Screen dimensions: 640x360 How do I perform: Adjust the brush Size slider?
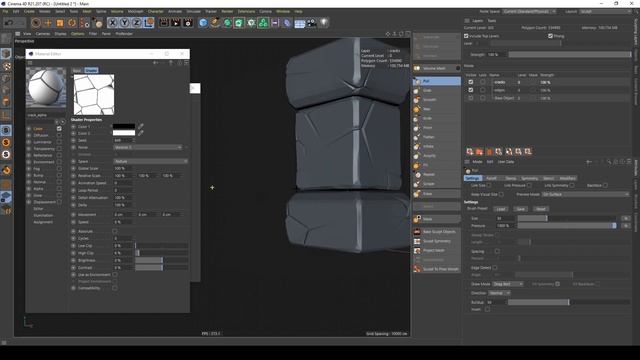click(x=566, y=218)
